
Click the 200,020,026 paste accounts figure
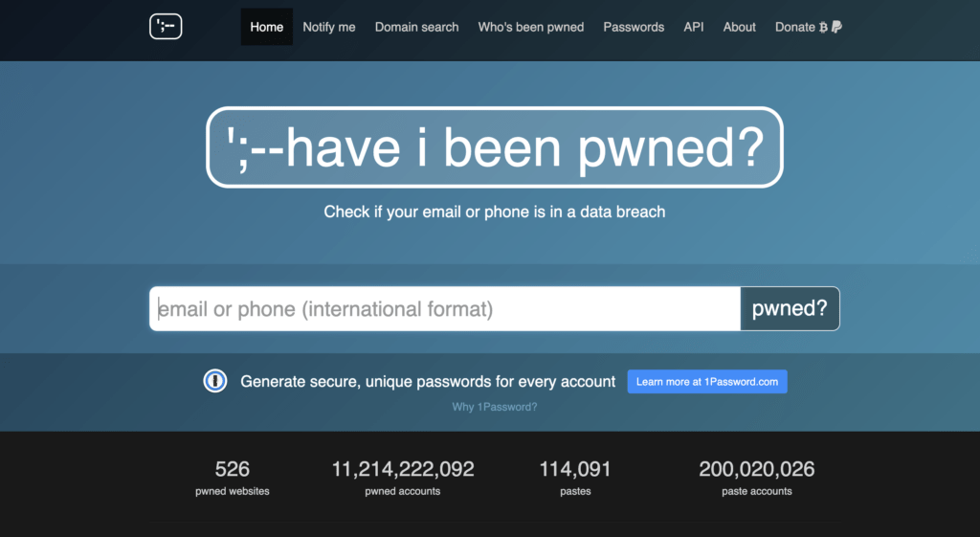[757, 469]
